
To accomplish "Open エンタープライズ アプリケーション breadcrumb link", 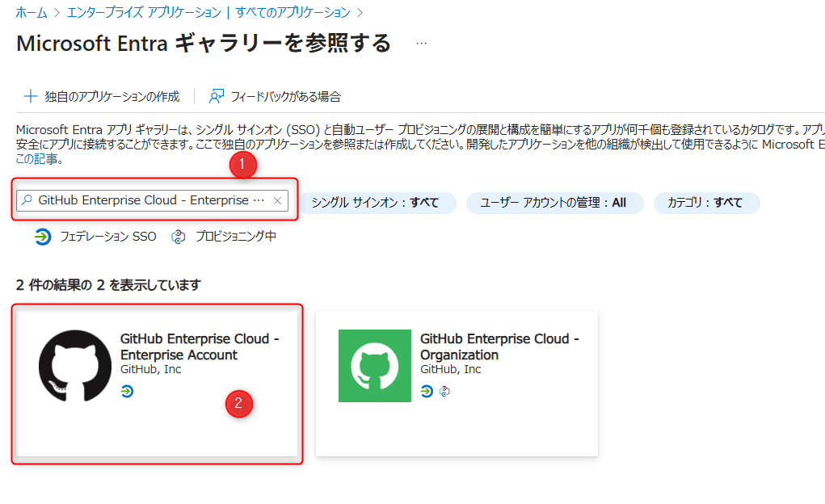I will click(x=144, y=12).
